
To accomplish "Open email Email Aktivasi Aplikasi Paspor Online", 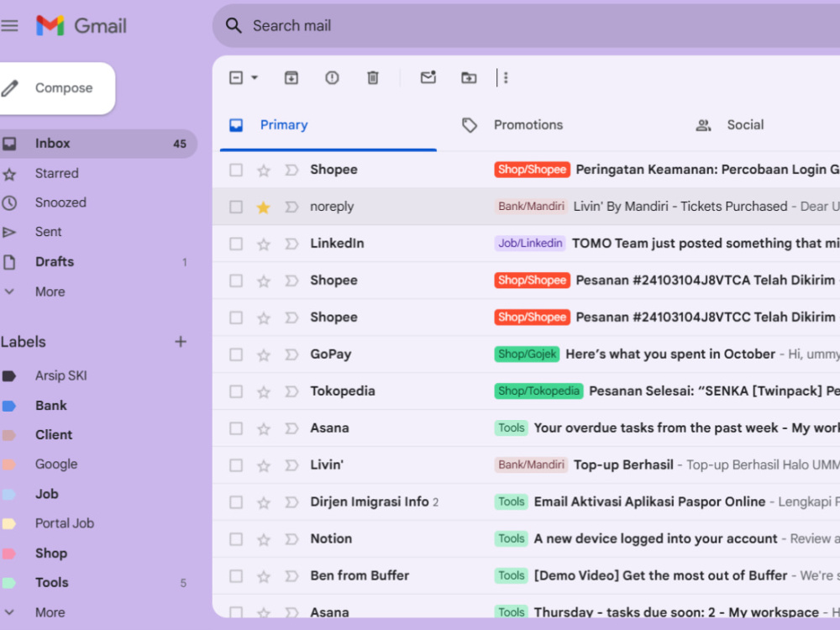I will pos(526,502).
